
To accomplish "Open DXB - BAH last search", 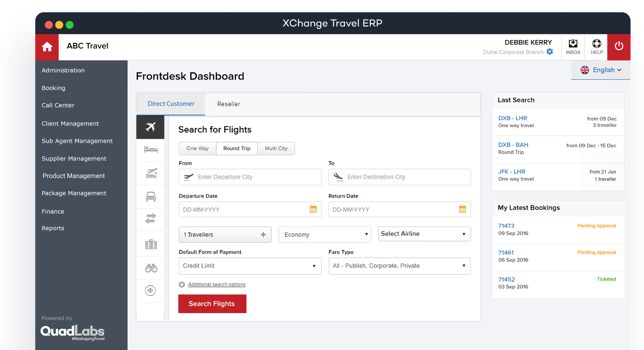I will [x=513, y=145].
